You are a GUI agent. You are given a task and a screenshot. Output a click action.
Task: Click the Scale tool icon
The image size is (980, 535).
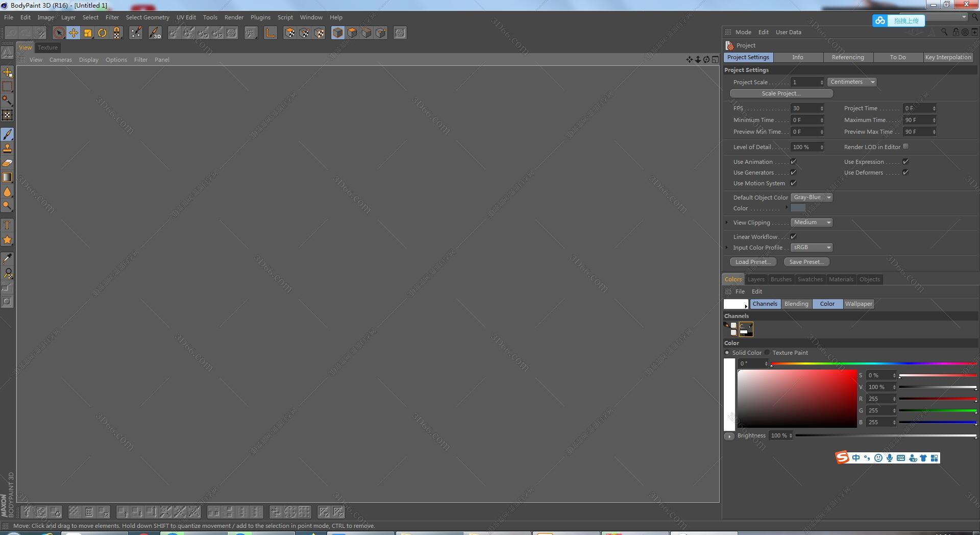(x=88, y=33)
